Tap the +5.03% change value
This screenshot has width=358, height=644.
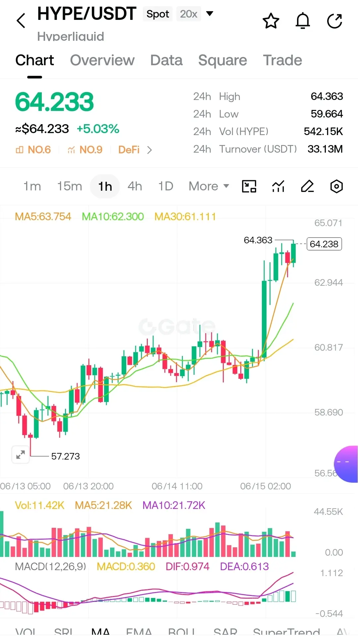coord(98,129)
